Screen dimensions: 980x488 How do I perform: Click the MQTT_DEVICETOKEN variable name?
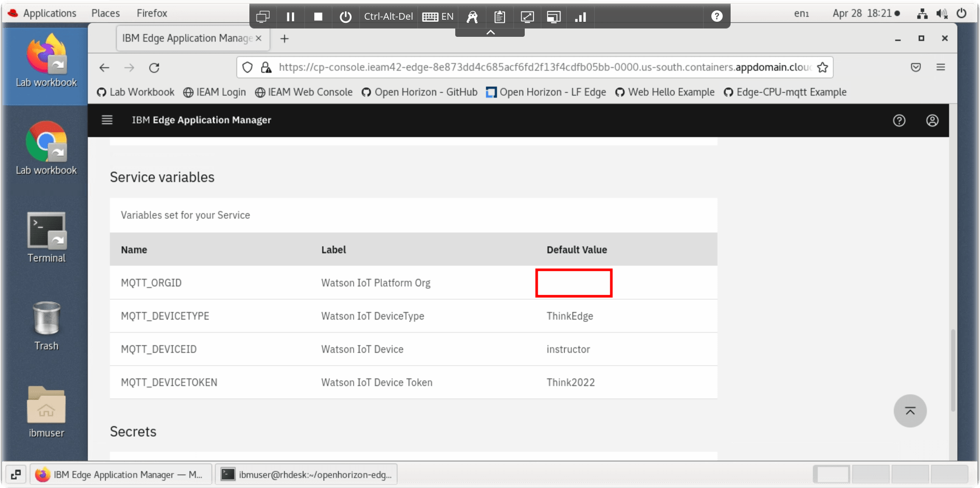169,383
